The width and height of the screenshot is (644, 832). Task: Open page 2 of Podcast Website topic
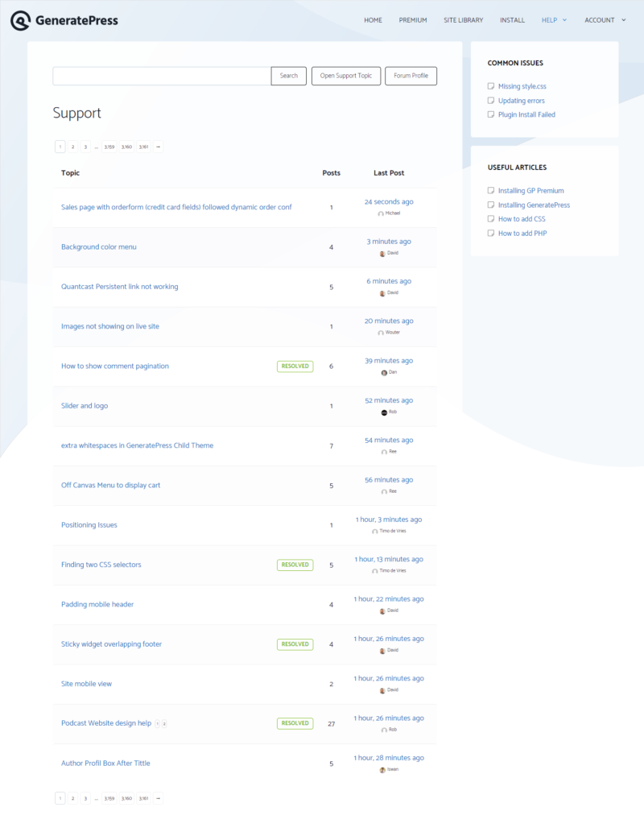point(164,724)
